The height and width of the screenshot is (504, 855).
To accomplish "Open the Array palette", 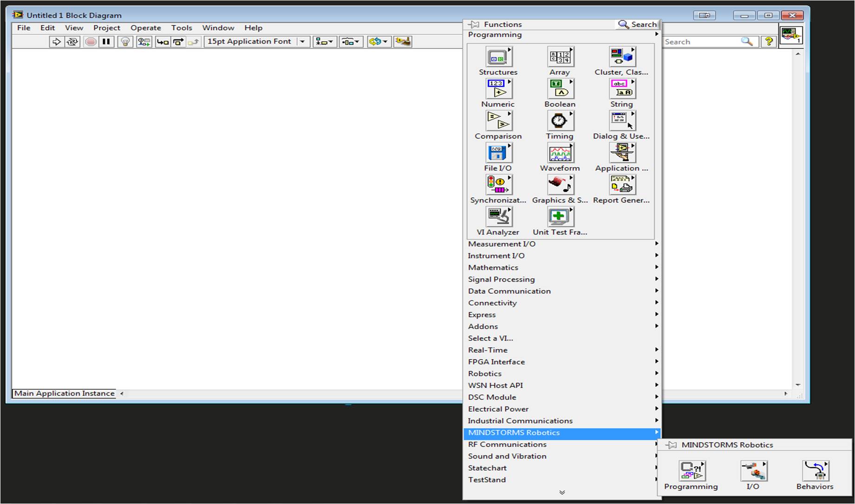I will 560,57.
